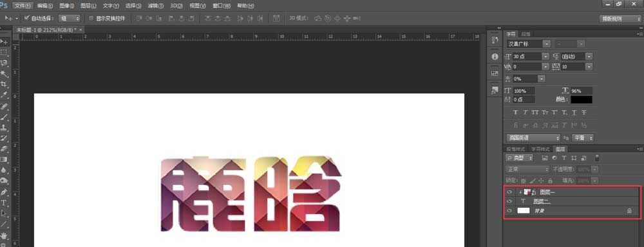Open the Info panel icon in collapsed dock
The image size is (644, 247).
coord(495,56)
